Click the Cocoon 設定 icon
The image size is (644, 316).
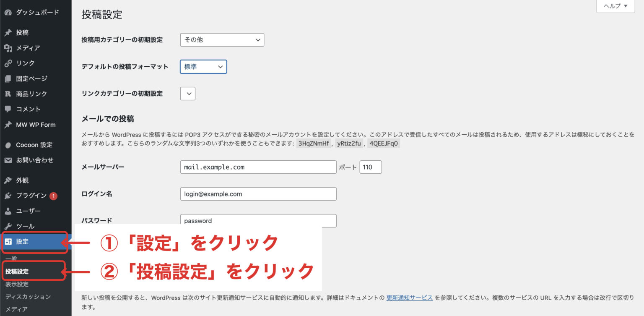pos(8,145)
